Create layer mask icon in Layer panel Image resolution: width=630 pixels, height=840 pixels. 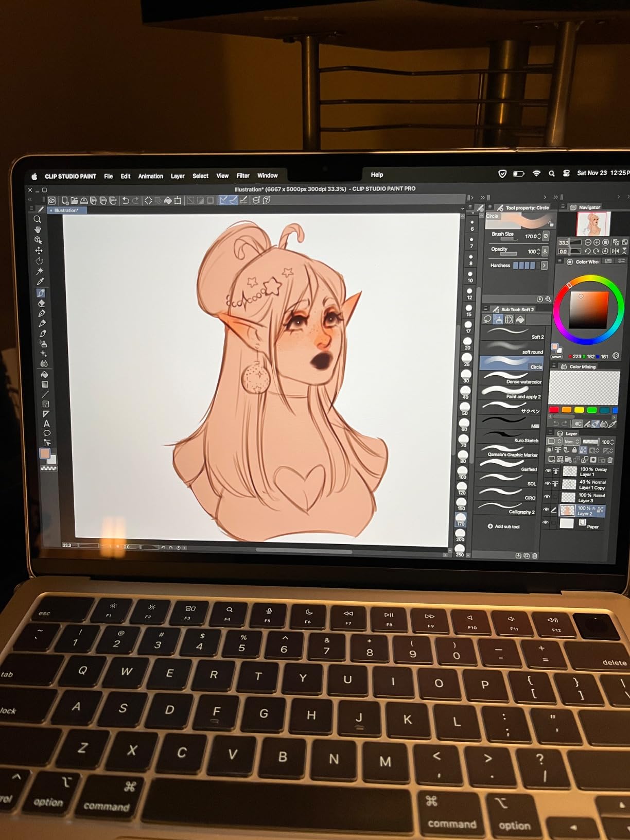tap(593, 460)
